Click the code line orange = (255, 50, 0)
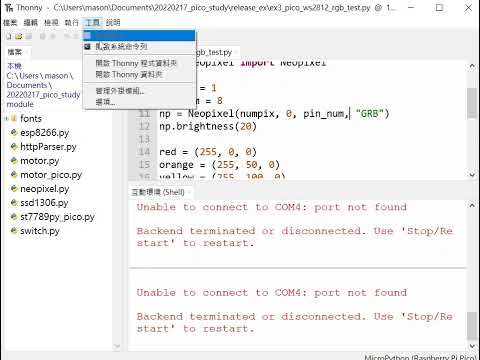Viewport: 480px width, 360px height. pos(219,165)
